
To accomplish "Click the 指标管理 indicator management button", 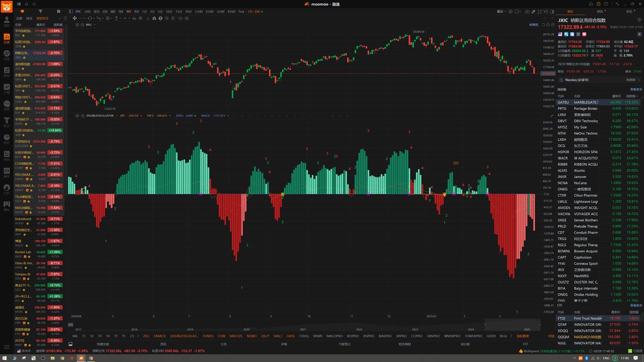I will pyautogui.click(x=522, y=336).
